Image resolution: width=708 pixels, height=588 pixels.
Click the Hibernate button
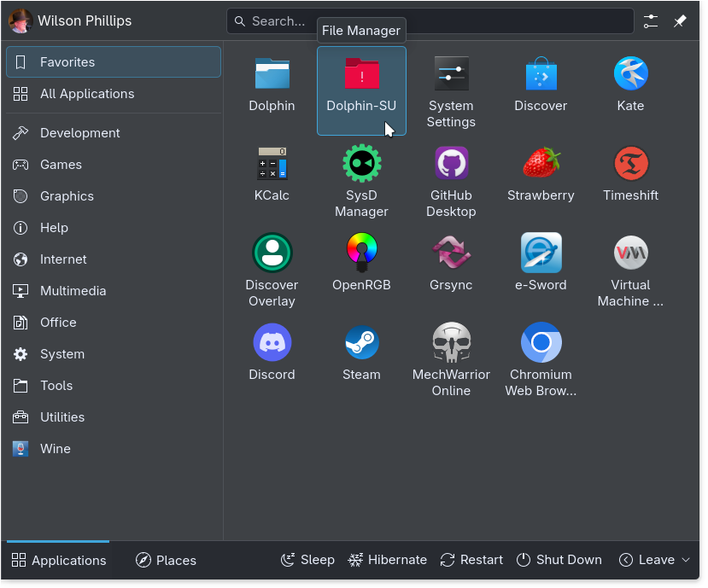[x=388, y=560]
